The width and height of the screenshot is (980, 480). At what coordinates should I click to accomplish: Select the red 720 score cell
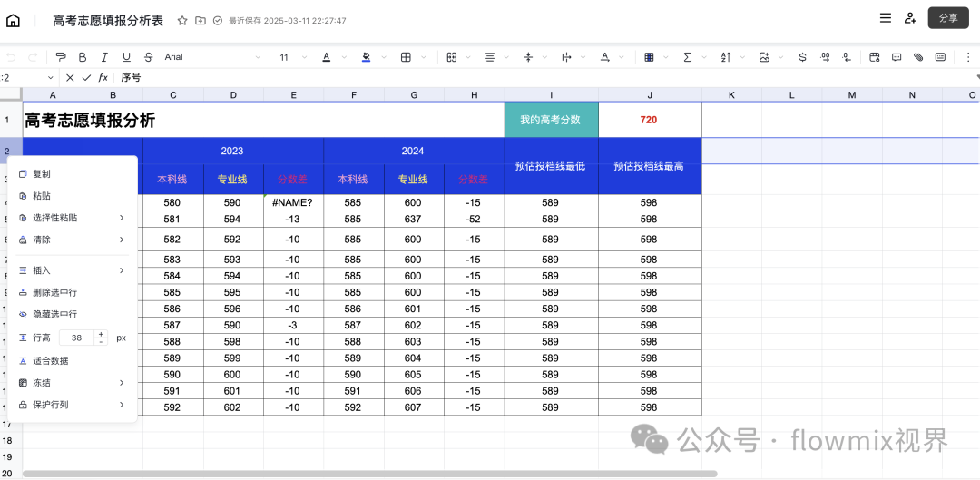(650, 120)
